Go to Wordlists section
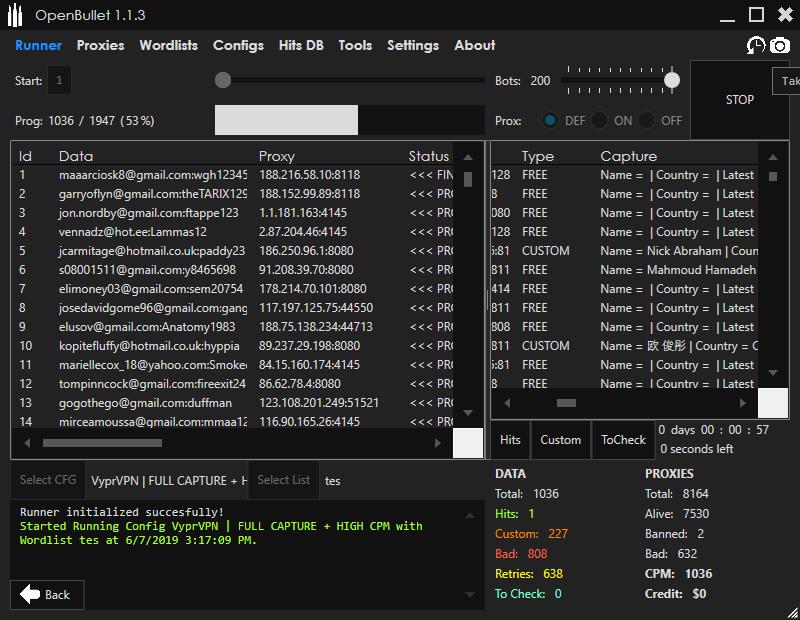 pyautogui.click(x=169, y=45)
